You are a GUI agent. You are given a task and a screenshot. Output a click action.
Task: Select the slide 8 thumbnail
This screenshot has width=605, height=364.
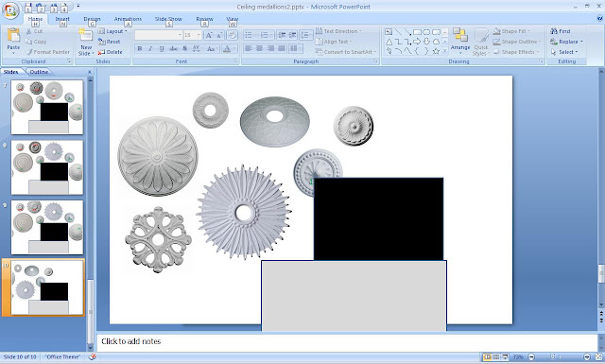[x=47, y=167]
